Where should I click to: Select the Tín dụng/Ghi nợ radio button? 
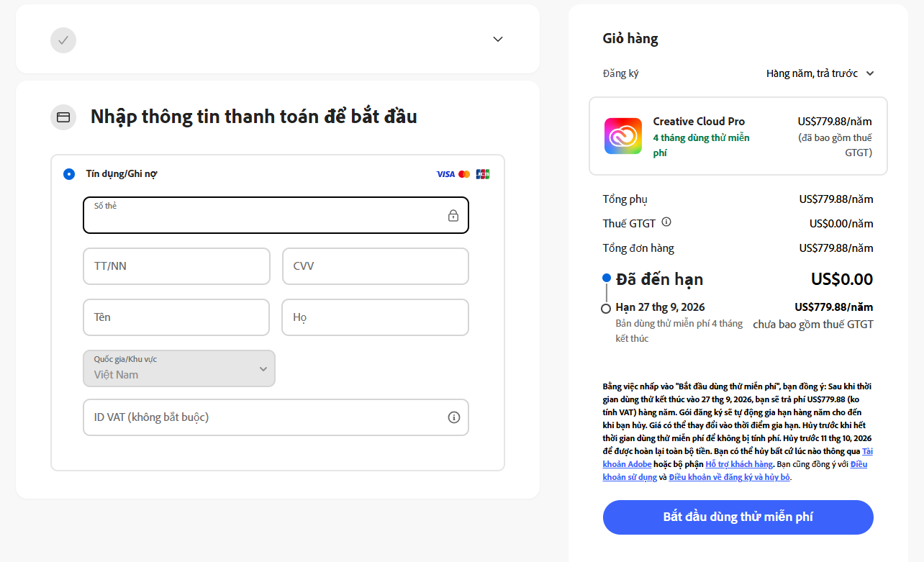pos(69,174)
